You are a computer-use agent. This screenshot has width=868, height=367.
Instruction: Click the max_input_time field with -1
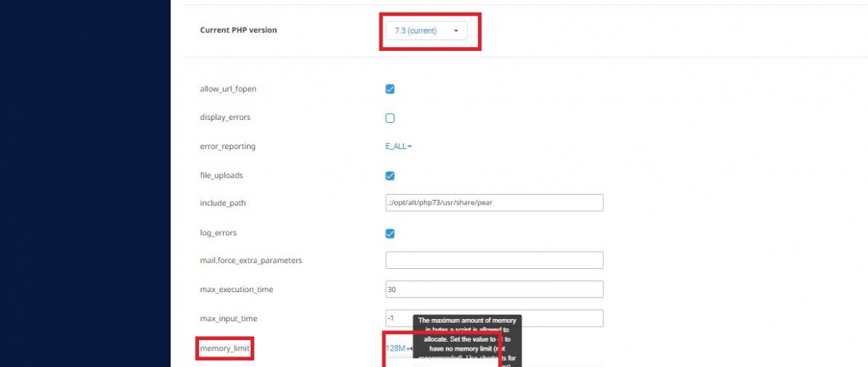[x=495, y=318]
